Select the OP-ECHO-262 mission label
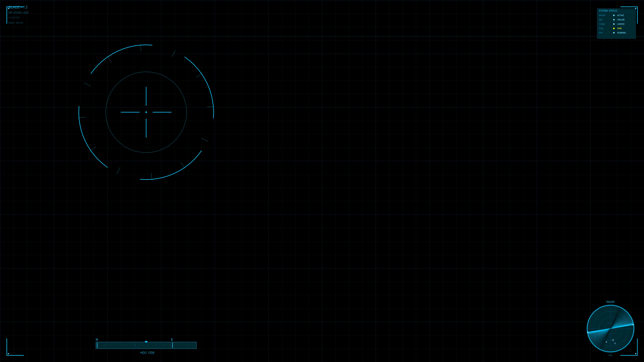This screenshot has height=362, width=644. (x=18, y=13)
